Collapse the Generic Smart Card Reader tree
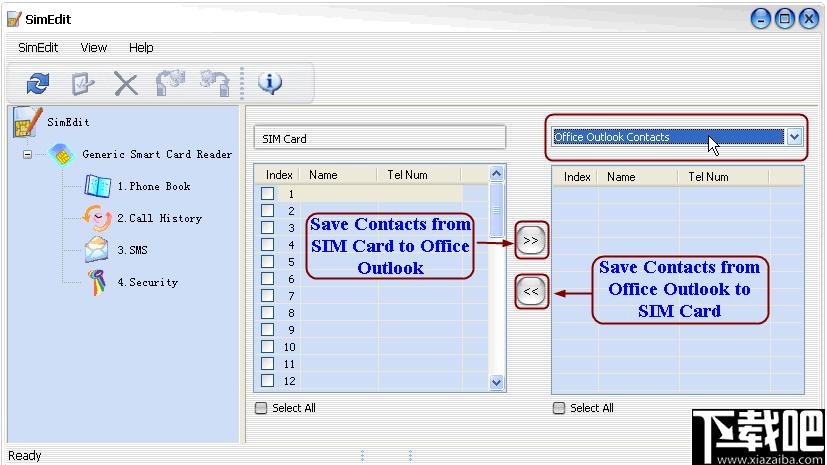The image size is (827, 465). [27, 154]
